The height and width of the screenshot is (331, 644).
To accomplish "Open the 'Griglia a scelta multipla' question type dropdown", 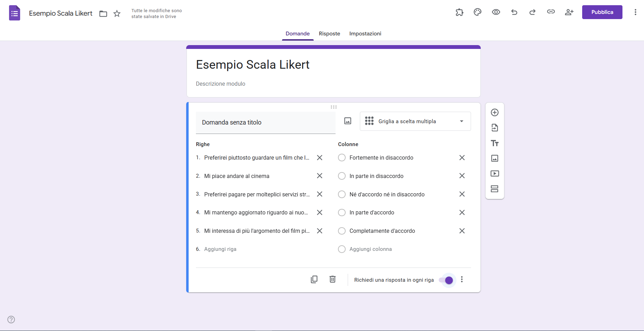I will pos(415,121).
